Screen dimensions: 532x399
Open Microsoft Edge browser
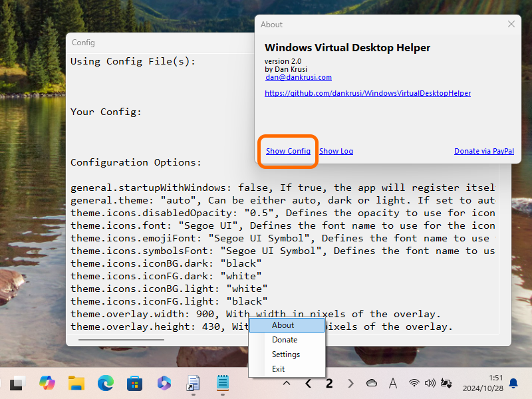click(x=106, y=384)
